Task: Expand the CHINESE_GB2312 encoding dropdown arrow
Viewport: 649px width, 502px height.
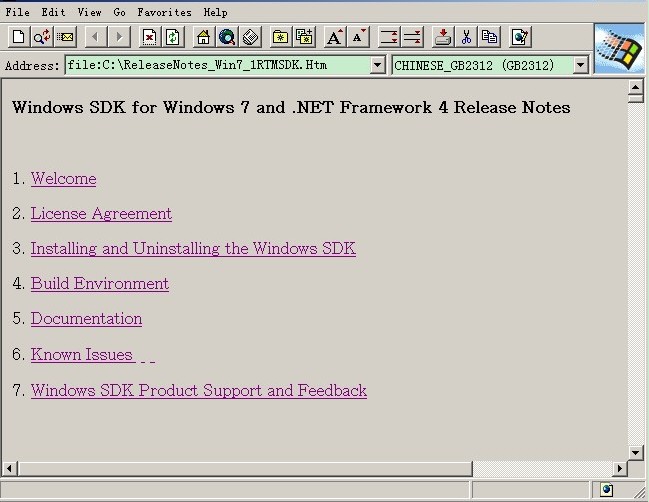Action: (581, 65)
